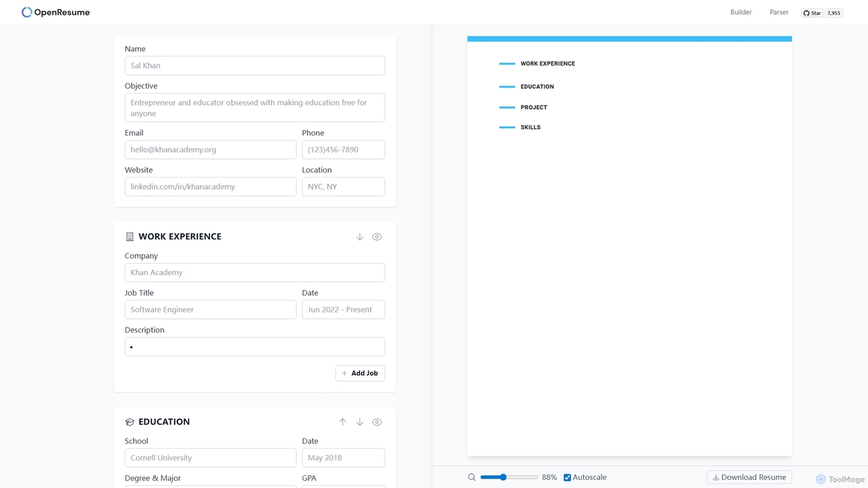Click the Download Resume button
The width and height of the screenshot is (868, 488).
coord(749,477)
